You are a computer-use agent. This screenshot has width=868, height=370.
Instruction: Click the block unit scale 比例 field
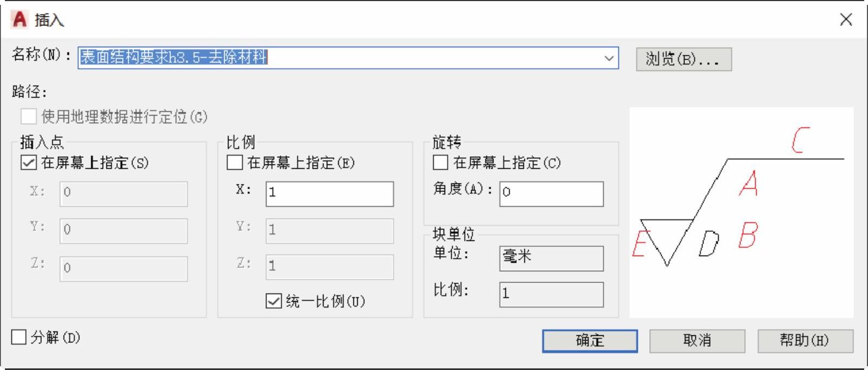pyautogui.click(x=550, y=295)
